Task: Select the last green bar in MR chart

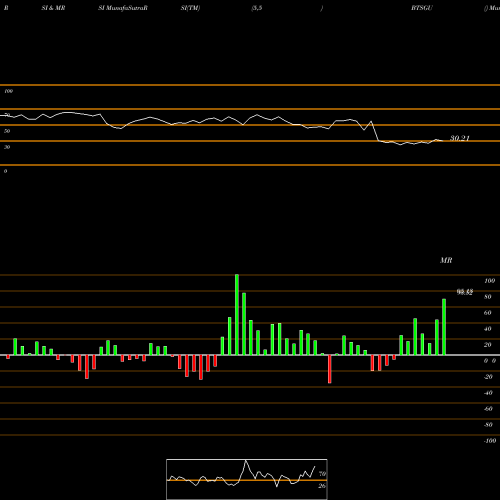Action: coord(444,327)
